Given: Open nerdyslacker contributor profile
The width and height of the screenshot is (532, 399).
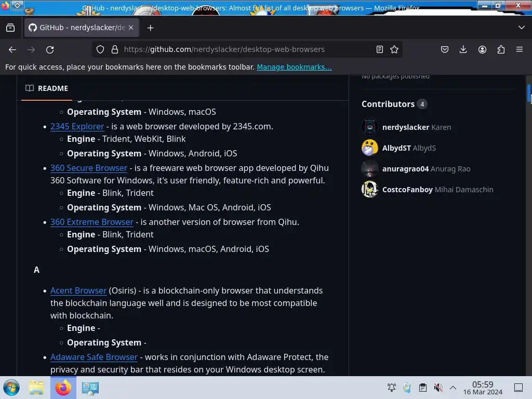Looking at the screenshot, I should pos(405,127).
